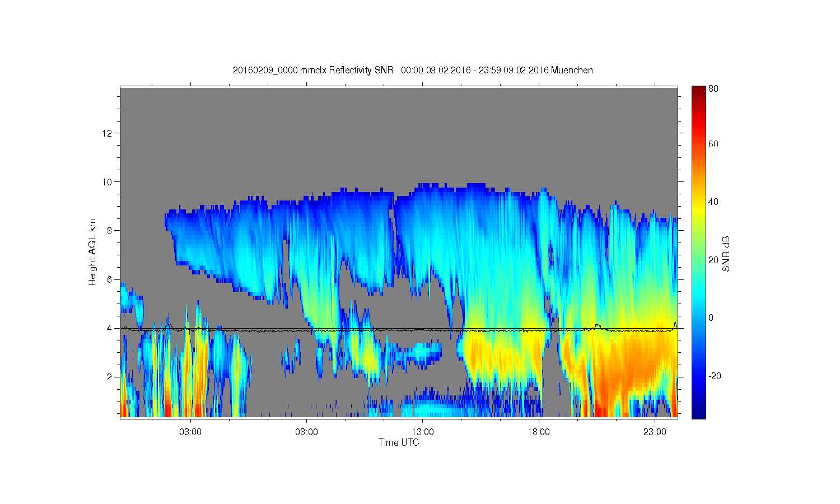Click the colorbar value 0
Screen dimensions: 840x504
coord(711,318)
